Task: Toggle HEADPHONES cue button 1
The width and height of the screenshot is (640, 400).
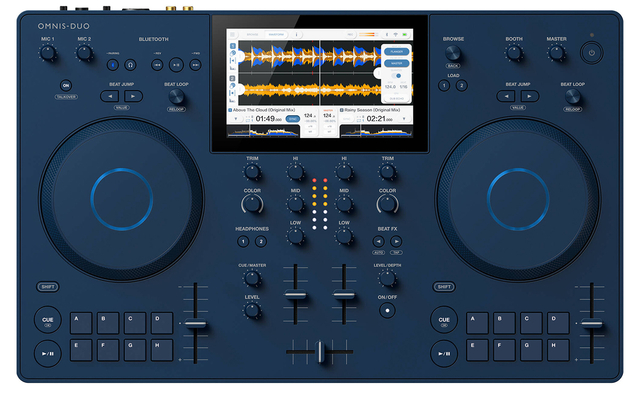Action: [x=243, y=242]
